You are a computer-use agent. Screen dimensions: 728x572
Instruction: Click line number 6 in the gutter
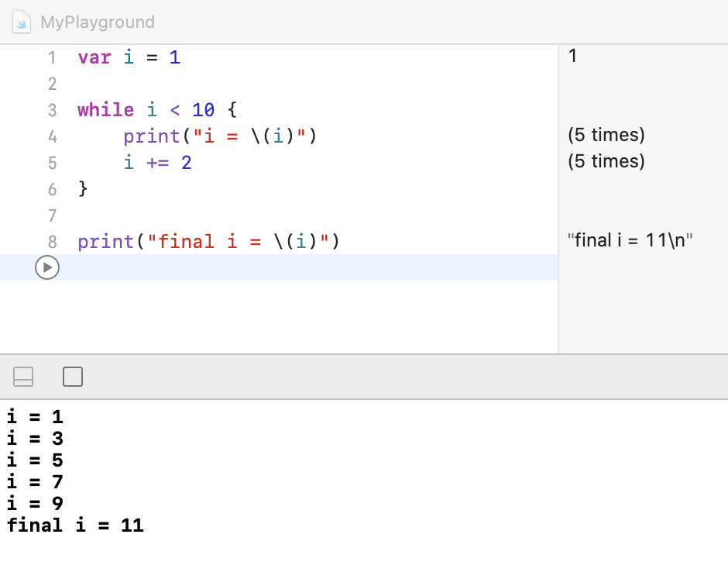click(x=52, y=190)
